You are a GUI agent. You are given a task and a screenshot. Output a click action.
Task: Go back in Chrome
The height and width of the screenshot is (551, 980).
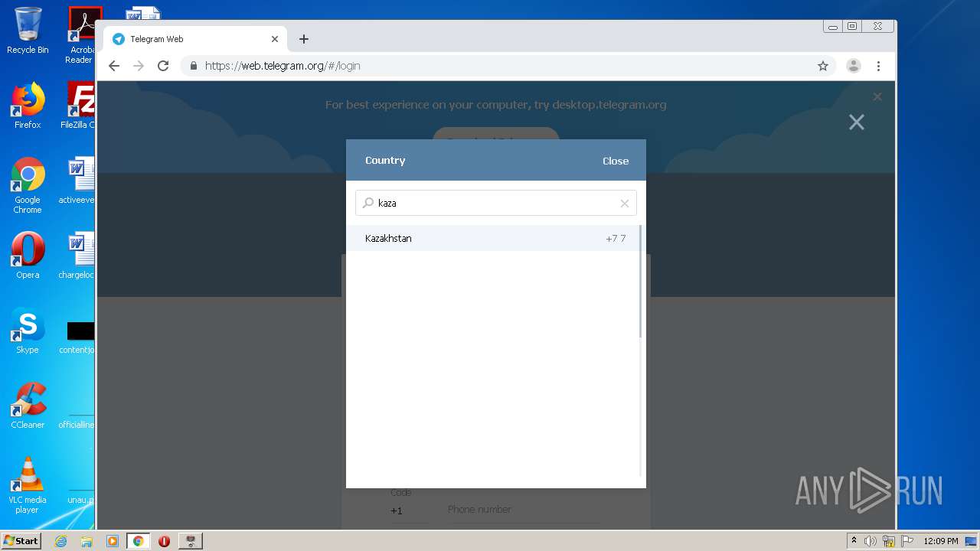pos(114,66)
